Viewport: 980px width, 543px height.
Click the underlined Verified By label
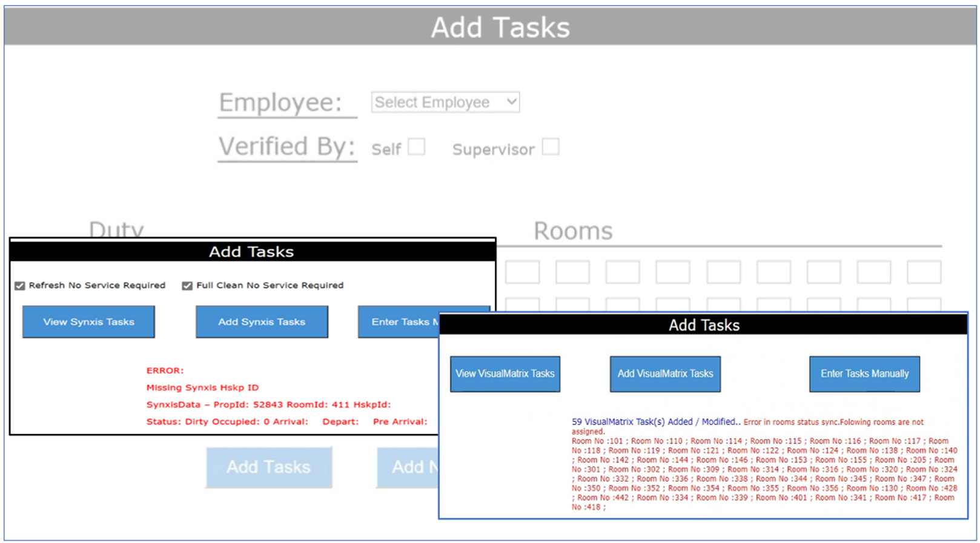(286, 147)
